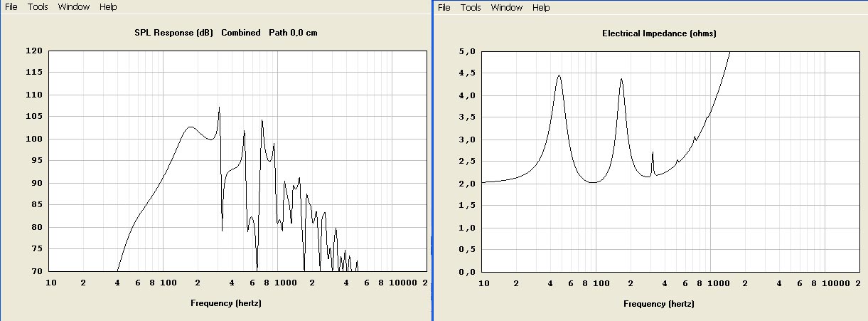Open File menu in Electrical Impedance window

(x=444, y=8)
